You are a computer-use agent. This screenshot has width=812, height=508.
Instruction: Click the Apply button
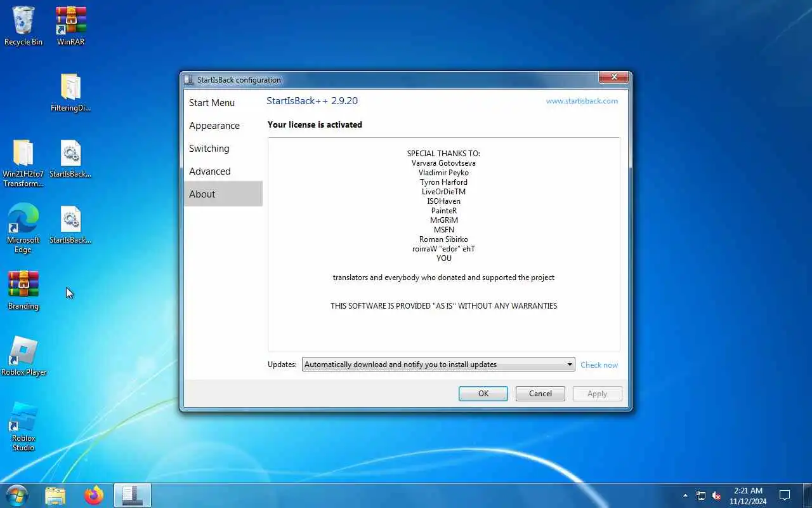597,394
